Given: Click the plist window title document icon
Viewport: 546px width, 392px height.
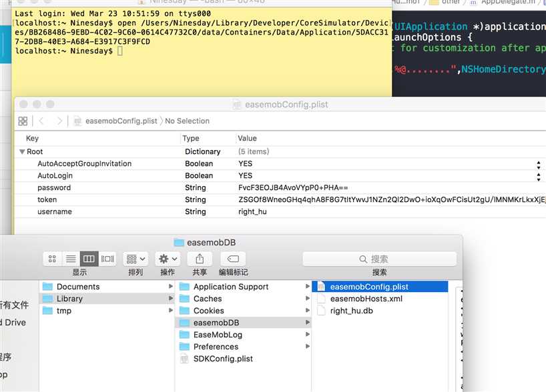Looking at the screenshot, I should (237, 105).
